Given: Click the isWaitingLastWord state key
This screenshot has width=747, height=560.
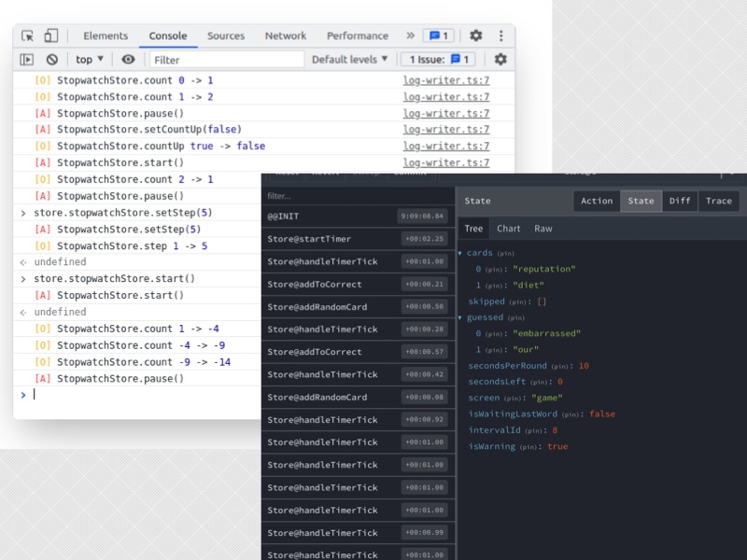Looking at the screenshot, I should (x=513, y=414).
